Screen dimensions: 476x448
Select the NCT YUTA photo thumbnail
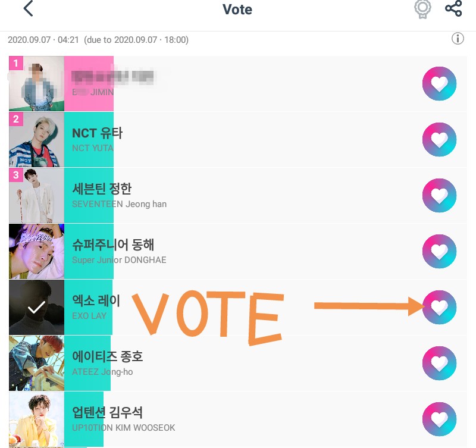pyautogui.click(x=36, y=140)
